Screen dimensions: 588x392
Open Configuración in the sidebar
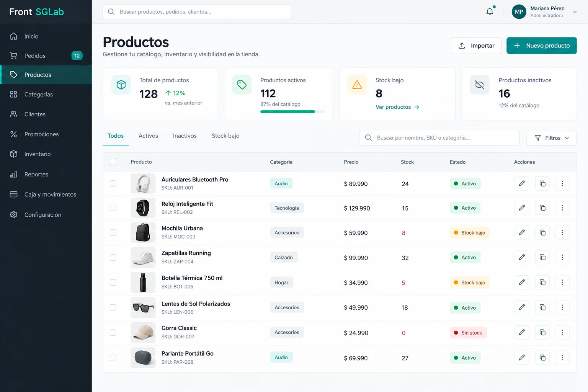pyautogui.click(x=46, y=215)
